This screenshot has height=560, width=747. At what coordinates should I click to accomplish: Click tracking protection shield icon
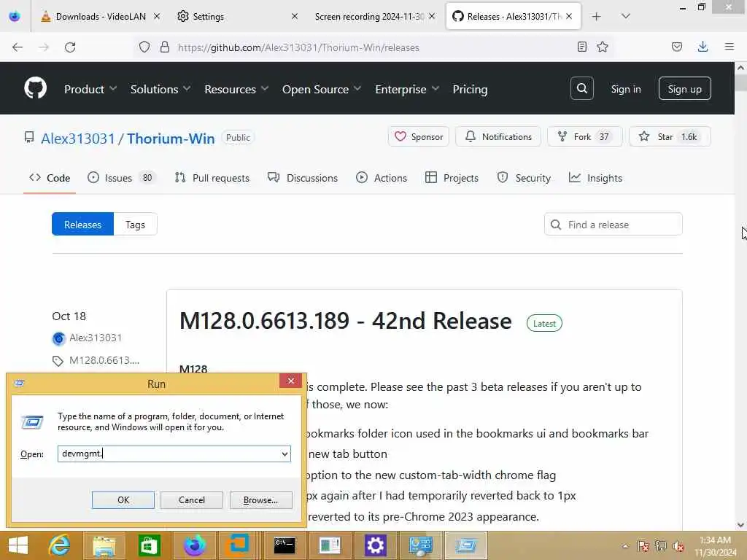click(x=144, y=47)
